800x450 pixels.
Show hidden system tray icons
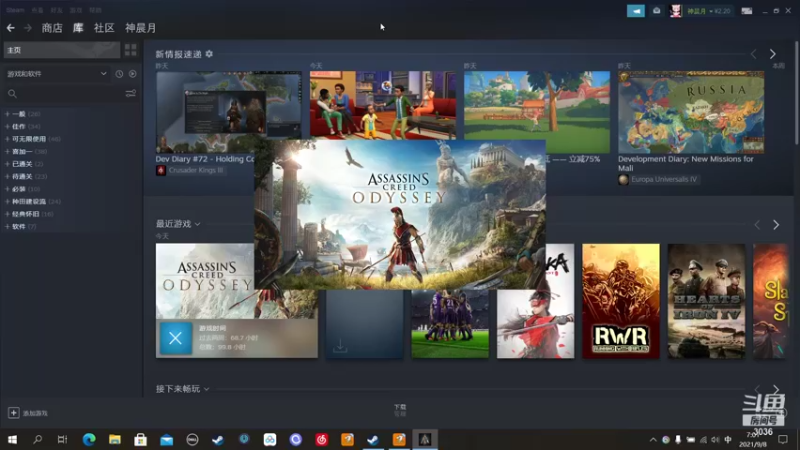point(653,439)
